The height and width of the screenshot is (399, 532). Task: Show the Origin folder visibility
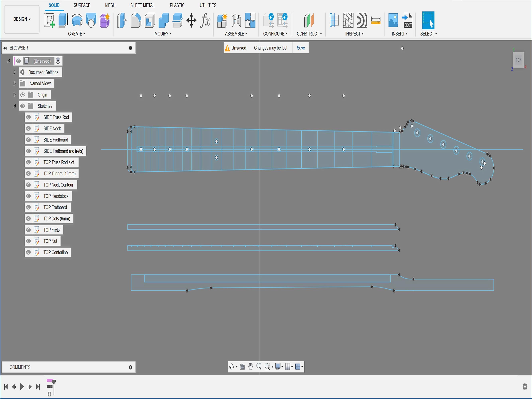[x=23, y=95]
